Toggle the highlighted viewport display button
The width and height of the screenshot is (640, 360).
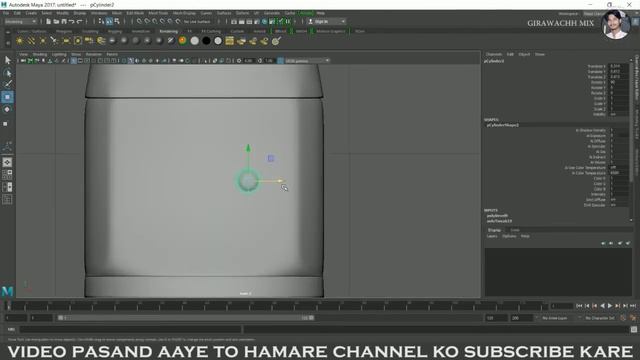[73, 61]
